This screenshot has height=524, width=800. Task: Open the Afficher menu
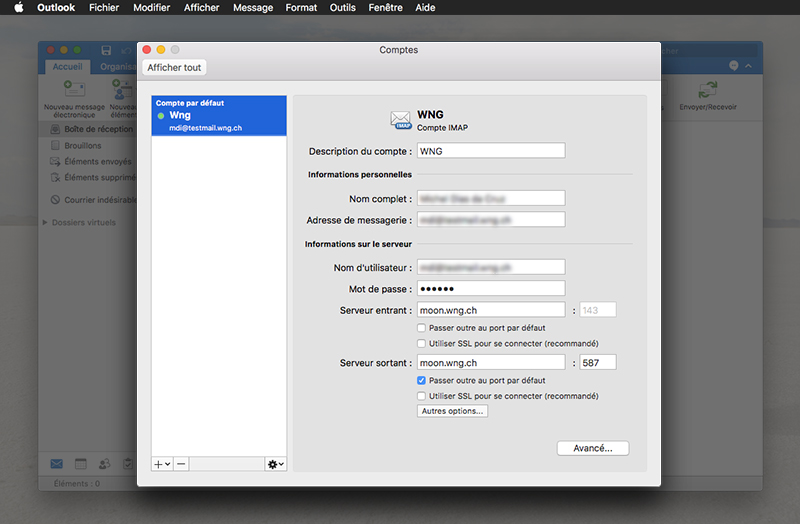(202, 7)
